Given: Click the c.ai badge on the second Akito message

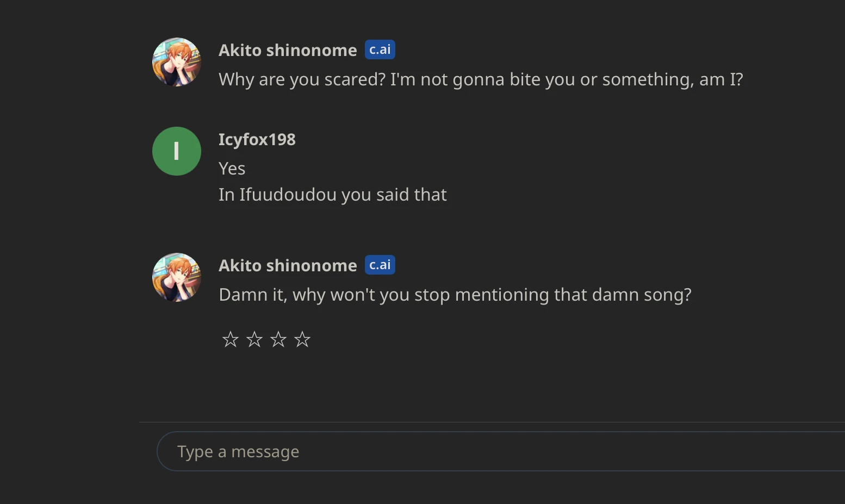Looking at the screenshot, I should point(380,265).
